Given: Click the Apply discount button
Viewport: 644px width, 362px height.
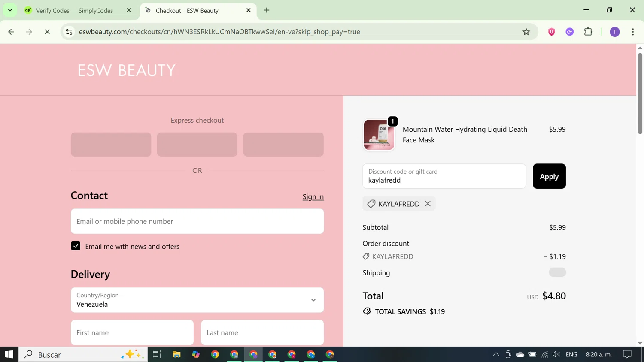Looking at the screenshot, I should click(549, 176).
